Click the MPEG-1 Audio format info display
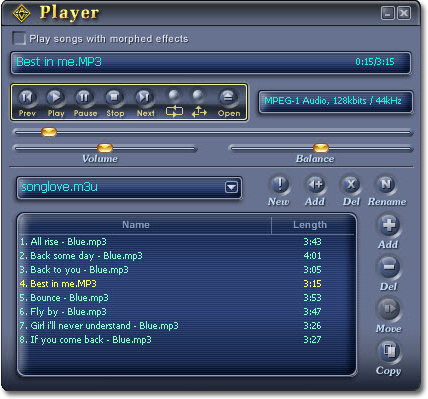Viewport: 428px width, 399px height. point(335,101)
